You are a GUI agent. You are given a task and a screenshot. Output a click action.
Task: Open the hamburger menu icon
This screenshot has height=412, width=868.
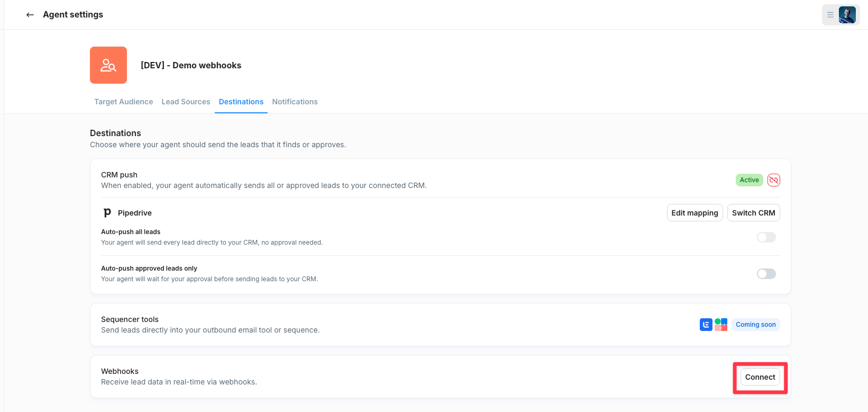[x=830, y=15]
